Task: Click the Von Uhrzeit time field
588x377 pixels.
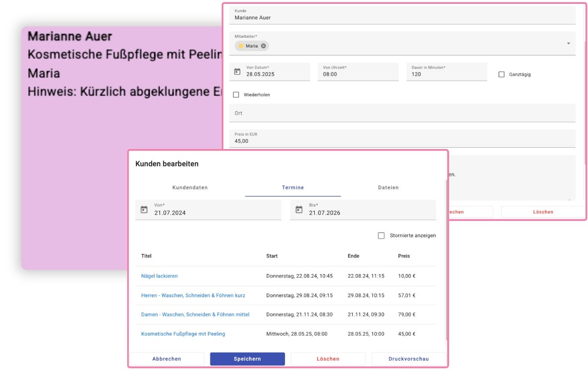Action: click(358, 72)
